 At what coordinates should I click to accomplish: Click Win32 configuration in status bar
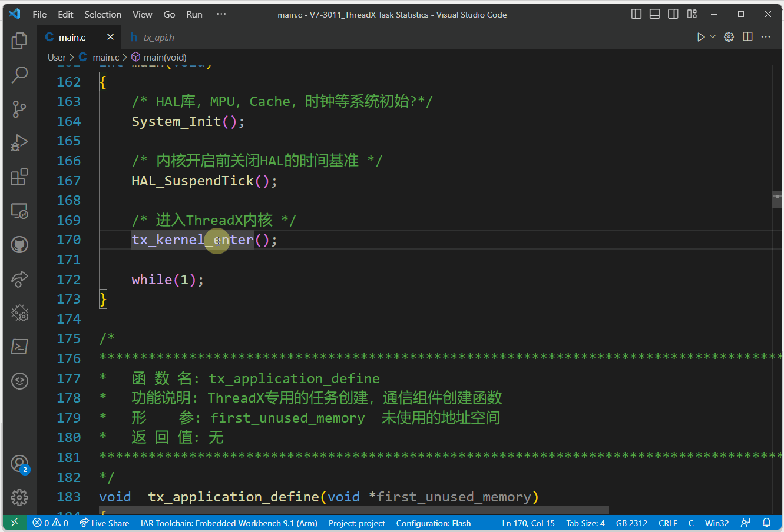pyautogui.click(x=717, y=523)
